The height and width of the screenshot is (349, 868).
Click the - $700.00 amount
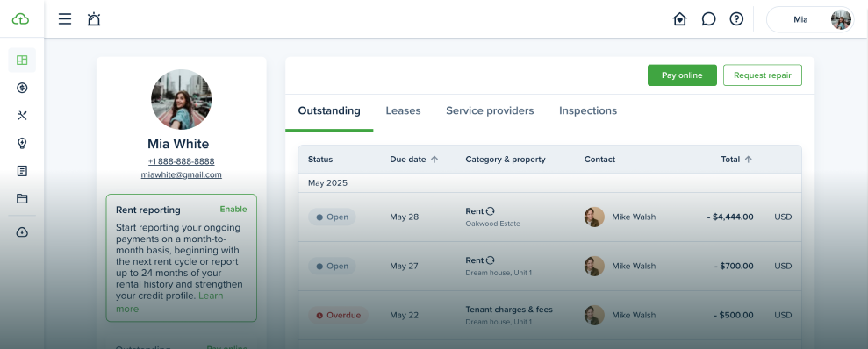tap(734, 266)
